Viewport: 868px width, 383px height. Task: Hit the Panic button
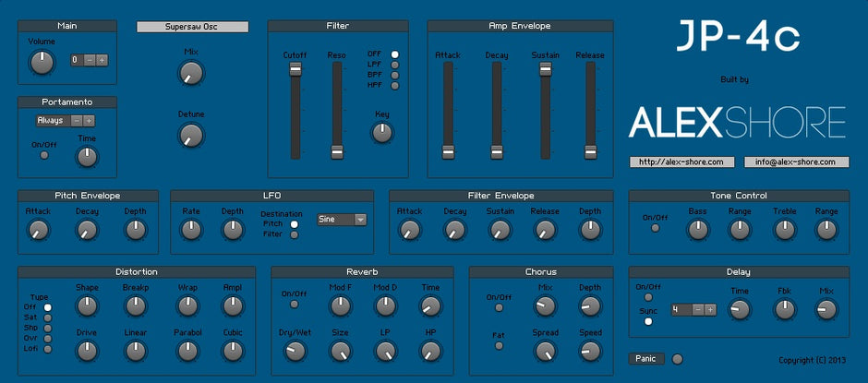(x=646, y=359)
